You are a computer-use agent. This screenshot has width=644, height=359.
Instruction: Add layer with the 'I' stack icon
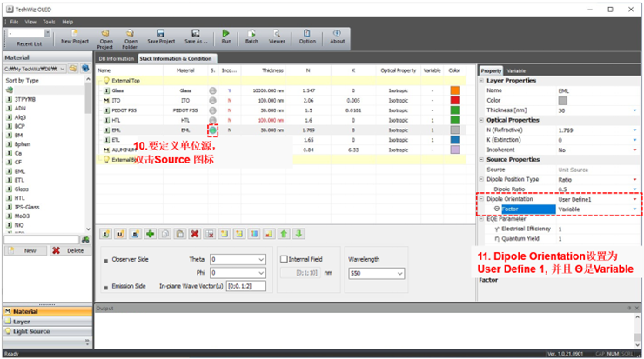[105, 234]
